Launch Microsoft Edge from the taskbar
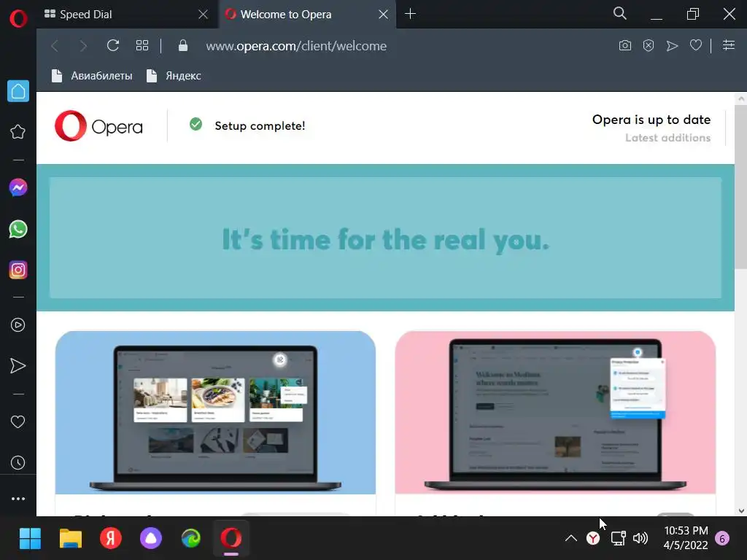This screenshot has width=747, height=560. coord(191,539)
